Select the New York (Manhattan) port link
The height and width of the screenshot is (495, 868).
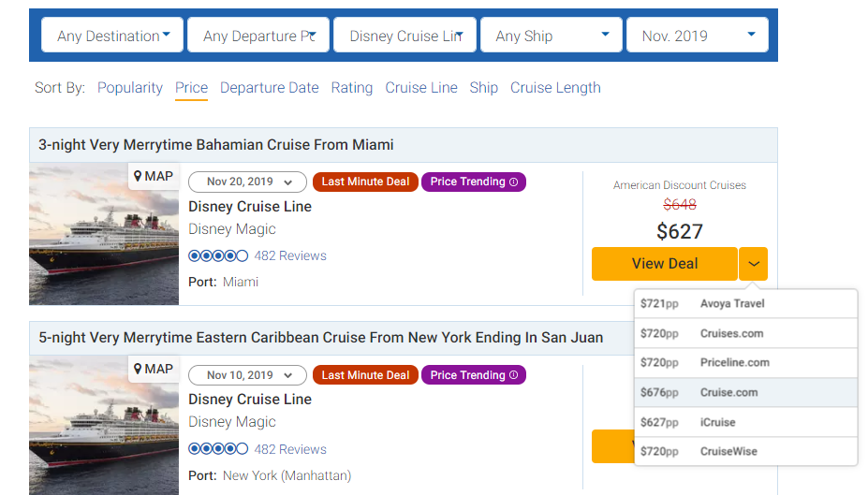point(287,475)
